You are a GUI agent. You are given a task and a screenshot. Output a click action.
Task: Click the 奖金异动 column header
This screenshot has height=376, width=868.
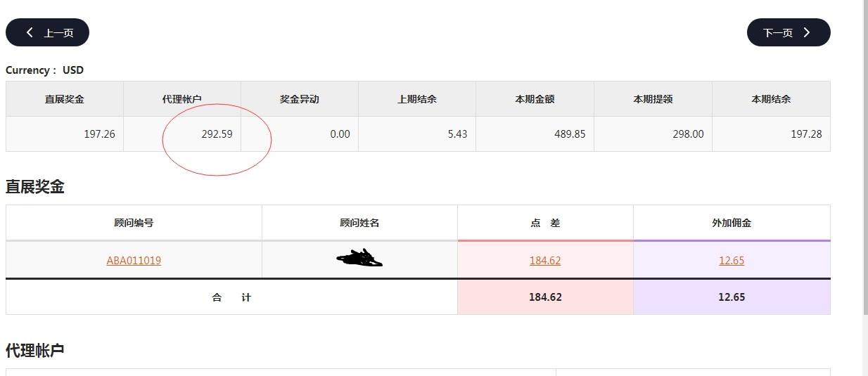point(300,99)
